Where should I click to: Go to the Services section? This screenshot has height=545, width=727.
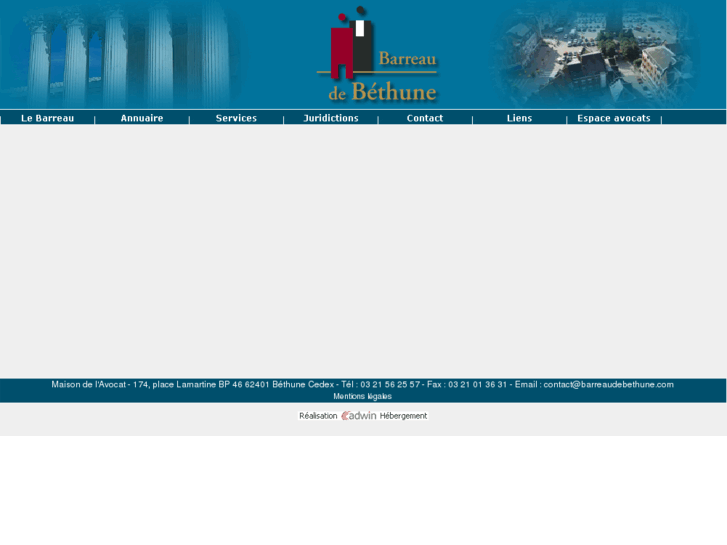coord(236,118)
